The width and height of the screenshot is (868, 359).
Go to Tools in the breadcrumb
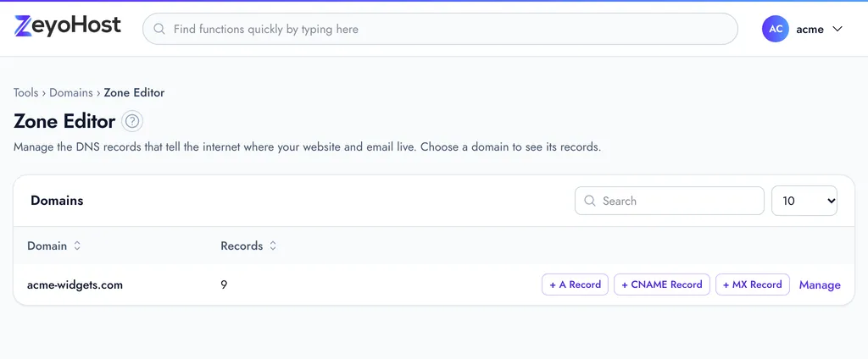click(26, 92)
